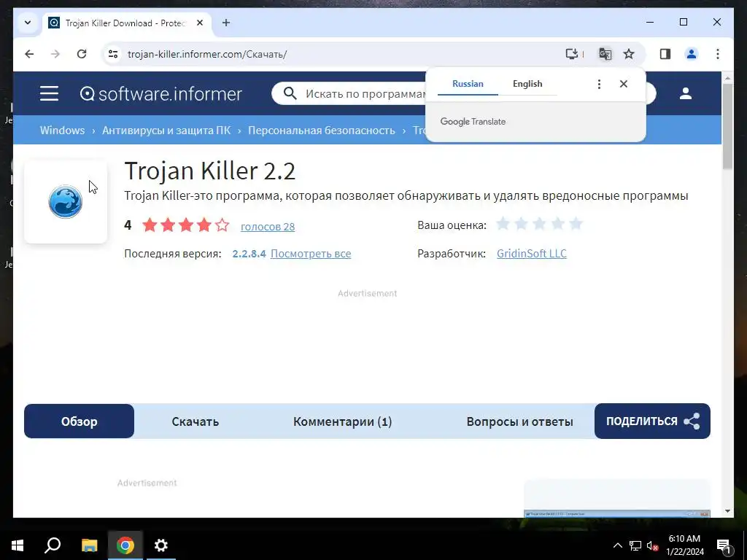Go back to the previous page
This screenshot has width=747, height=560.
(x=29, y=54)
